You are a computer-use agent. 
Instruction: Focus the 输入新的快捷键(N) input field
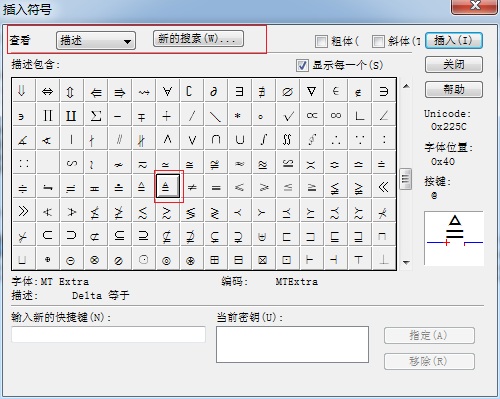tap(108, 334)
